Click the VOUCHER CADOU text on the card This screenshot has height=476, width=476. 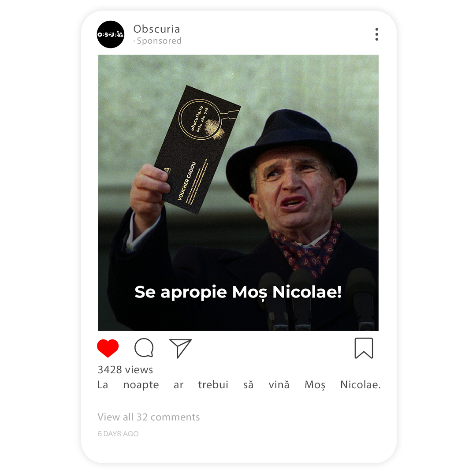coord(186,181)
